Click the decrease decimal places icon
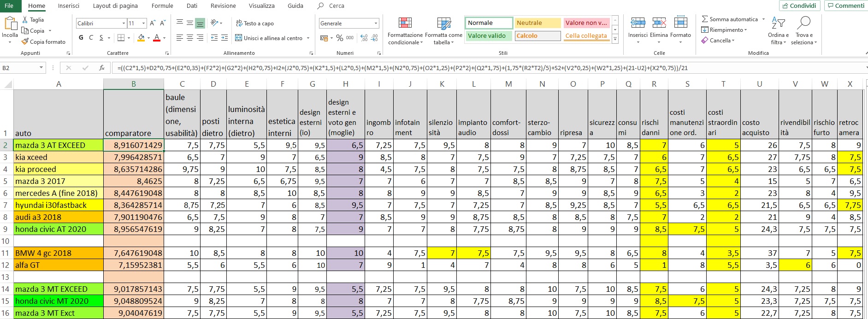 click(x=374, y=38)
